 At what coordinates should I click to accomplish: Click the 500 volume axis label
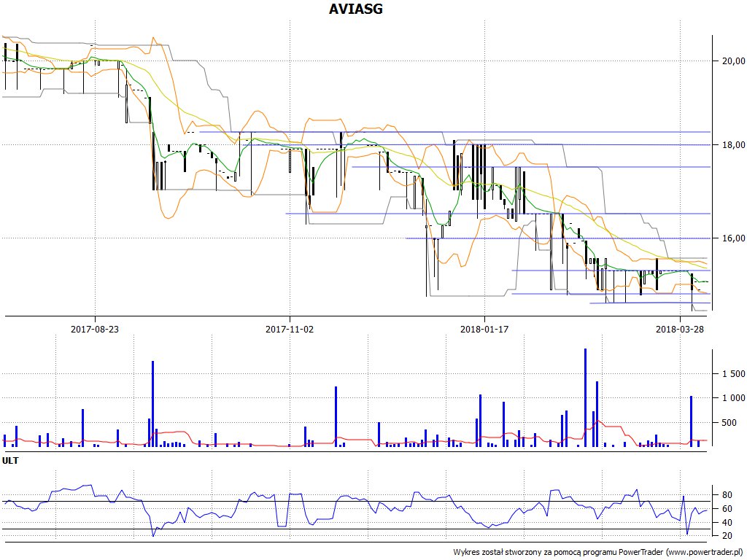tap(729, 422)
